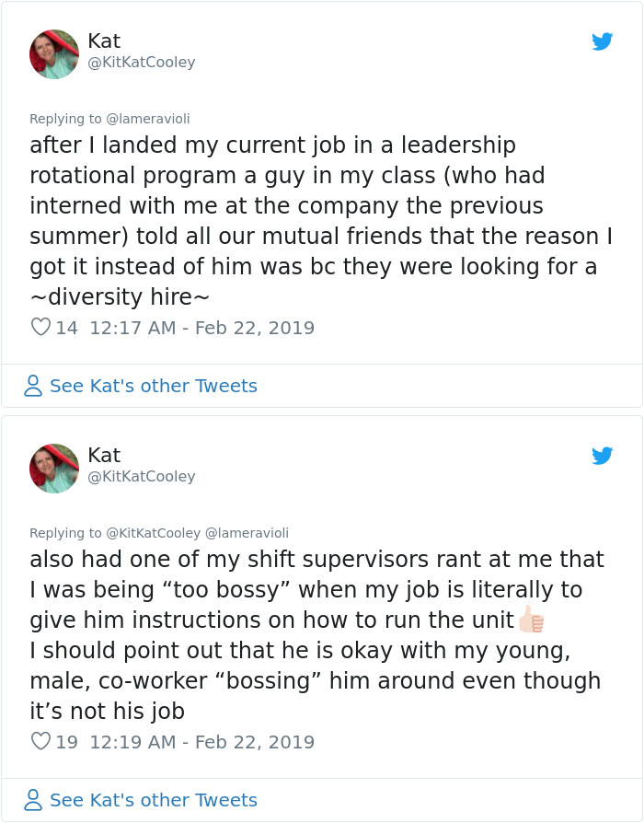Click the display name Kat on the second tweet
This screenshot has height=823, width=644.
click(x=104, y=455)
